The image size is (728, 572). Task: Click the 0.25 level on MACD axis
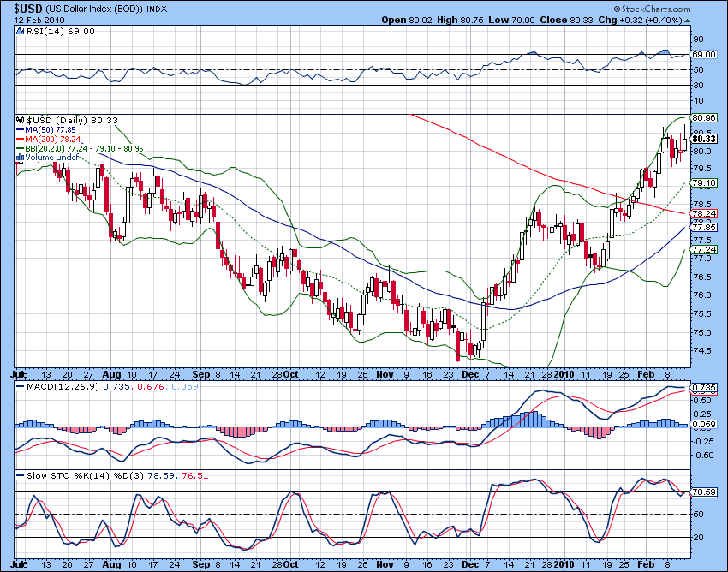(703, 414)
